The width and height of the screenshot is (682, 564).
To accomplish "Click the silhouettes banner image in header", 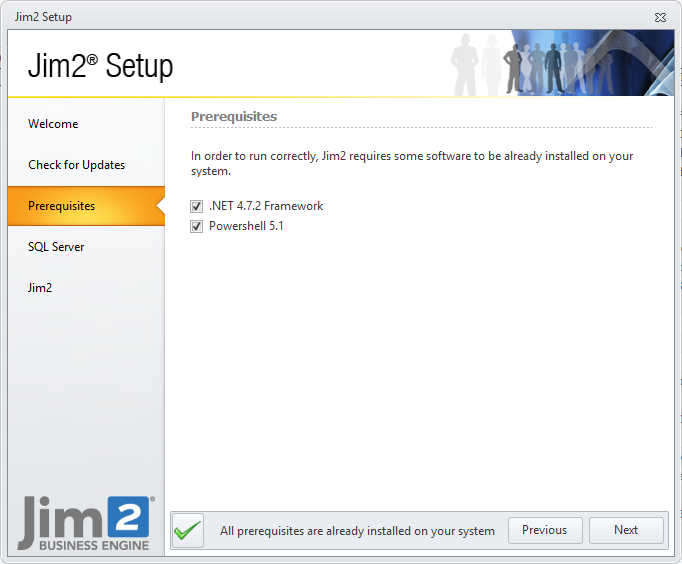I will [560, 62].
